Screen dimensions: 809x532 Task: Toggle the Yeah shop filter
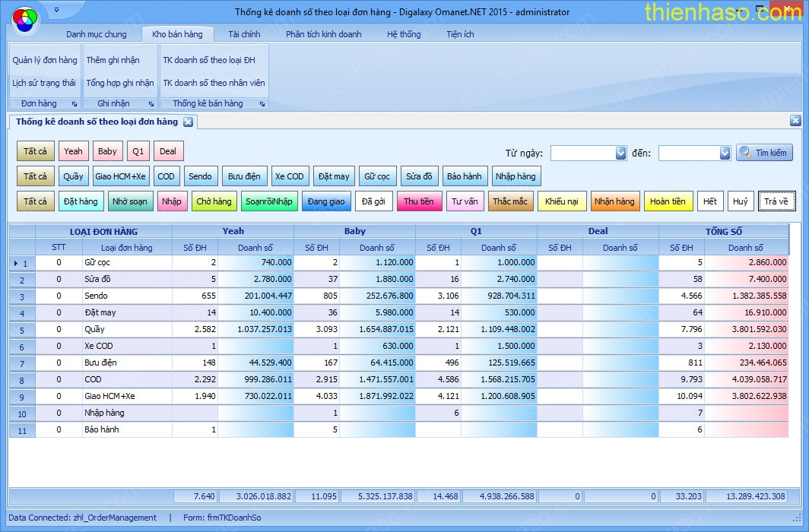point(73,151)
